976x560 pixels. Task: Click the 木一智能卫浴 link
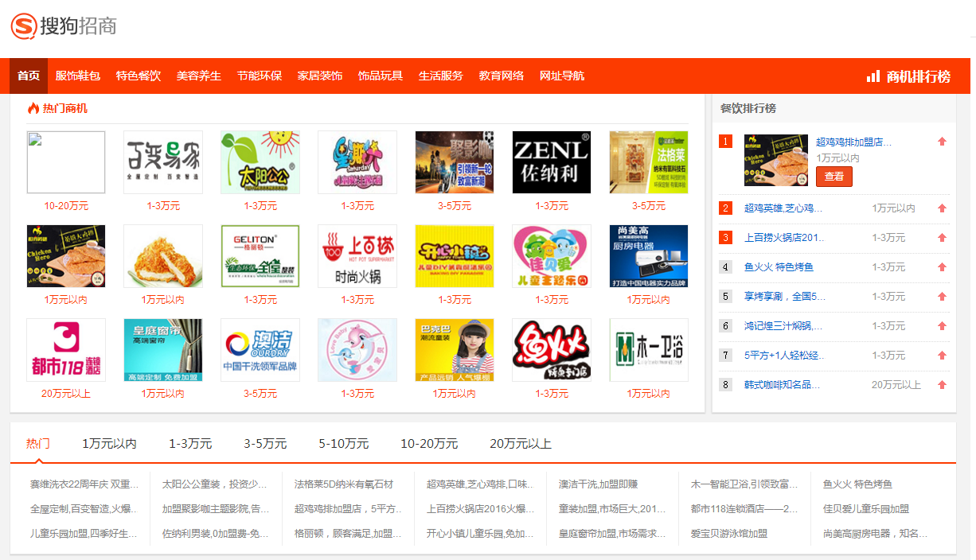pyautogui.click(x=744, y=484)
